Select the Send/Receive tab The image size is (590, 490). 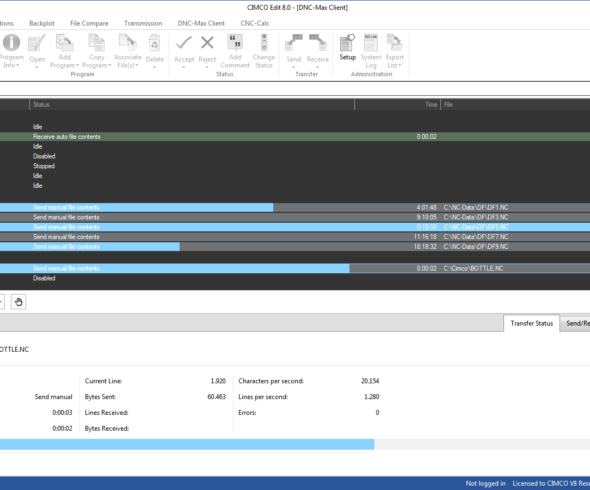point(576,323)
